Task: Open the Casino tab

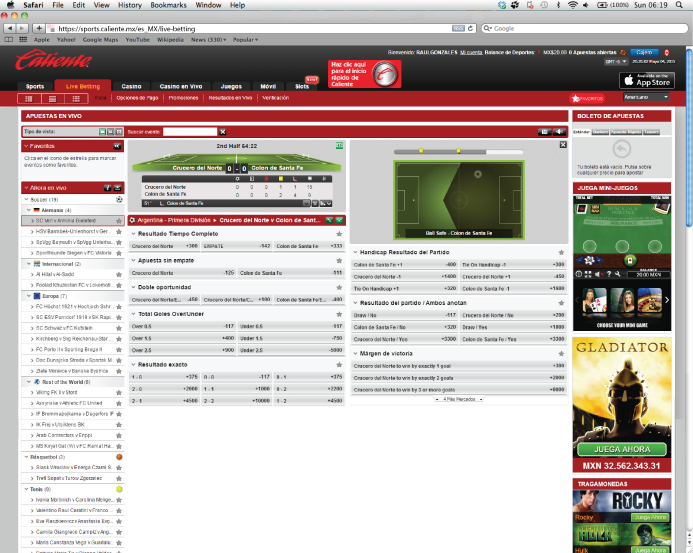Action: tap(131, 86)
